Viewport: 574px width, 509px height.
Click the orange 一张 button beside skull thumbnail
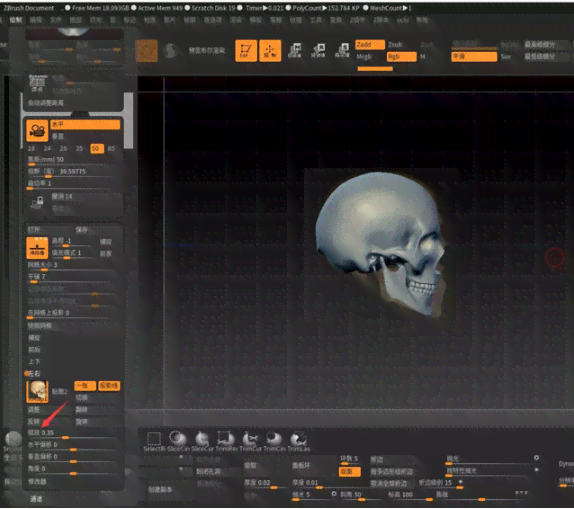tap(85, 386)
